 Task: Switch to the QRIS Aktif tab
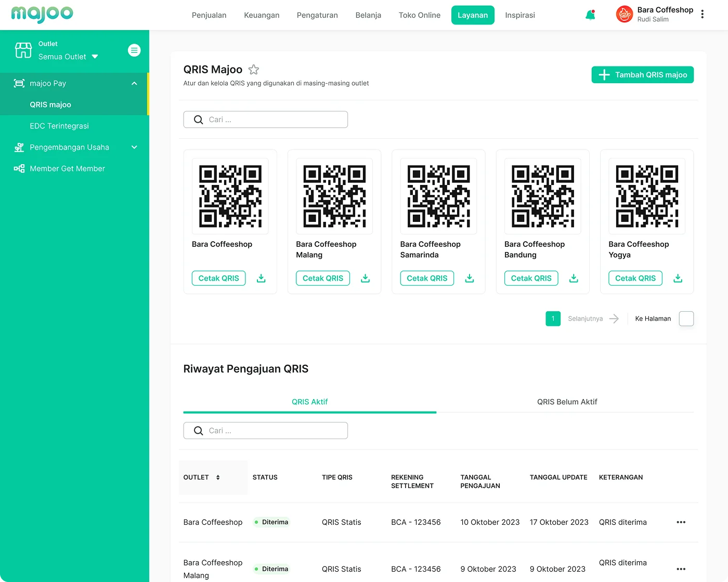(310, 402)
